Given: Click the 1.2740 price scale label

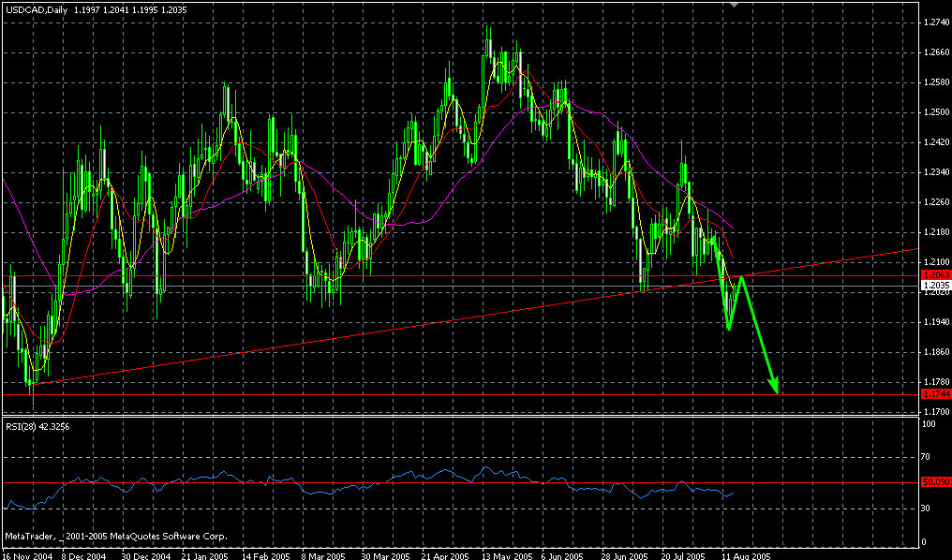Looking at the screenshot, I should tap(936, 22).
